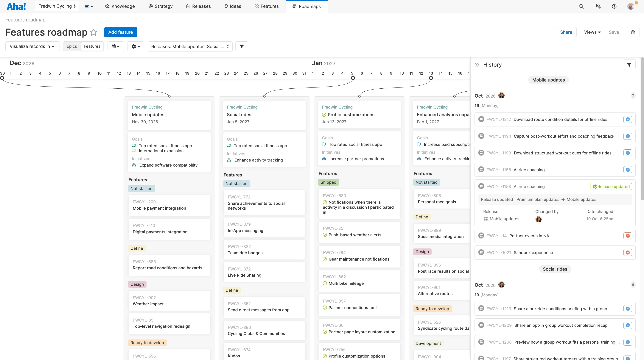
Task: Click plus icon on FWCYL-1208 row
Action: click(x=628, y=342)
